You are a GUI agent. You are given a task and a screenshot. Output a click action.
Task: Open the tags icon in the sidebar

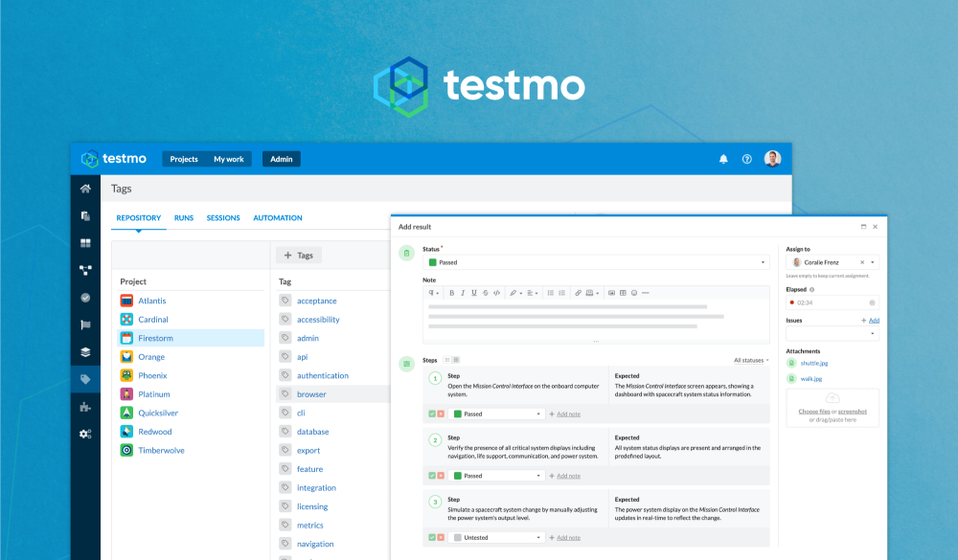[x=85, y=379]
